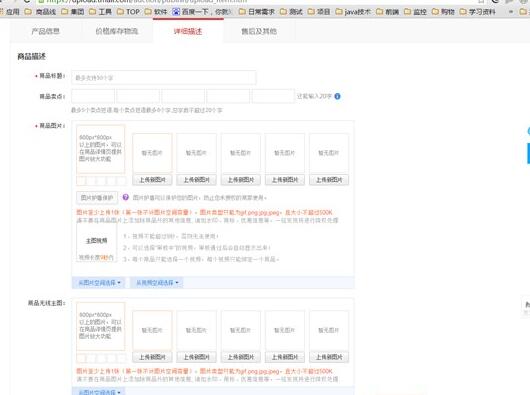The height and width of the screenshot is (395, 530).
Task: Select second 暂无图片 placeholder in 商品图片
Action: coord(196,153)
